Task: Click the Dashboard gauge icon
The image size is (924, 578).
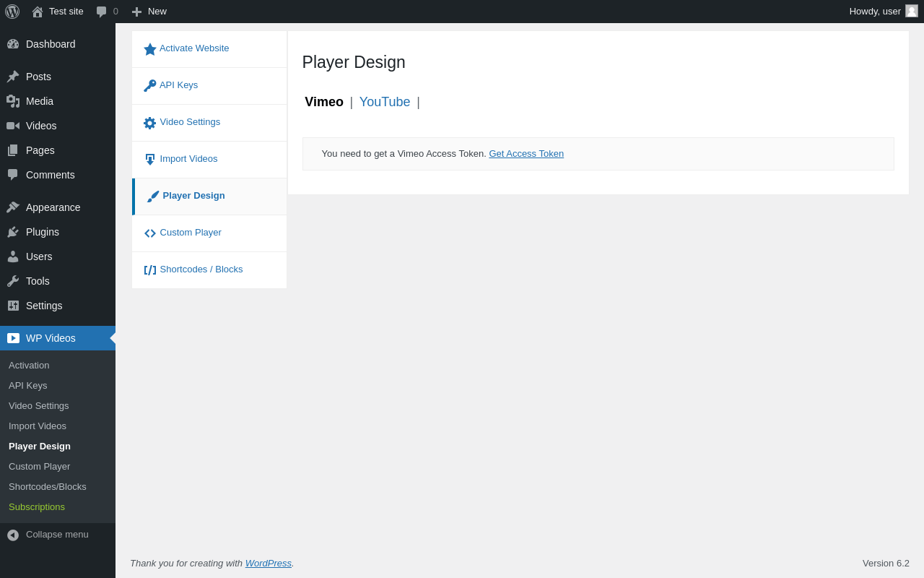Action: click(x=13, y=44)
